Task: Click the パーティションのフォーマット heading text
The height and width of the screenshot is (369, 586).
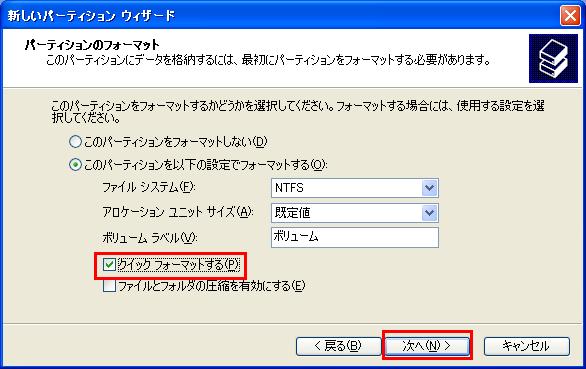Action: 92,45
